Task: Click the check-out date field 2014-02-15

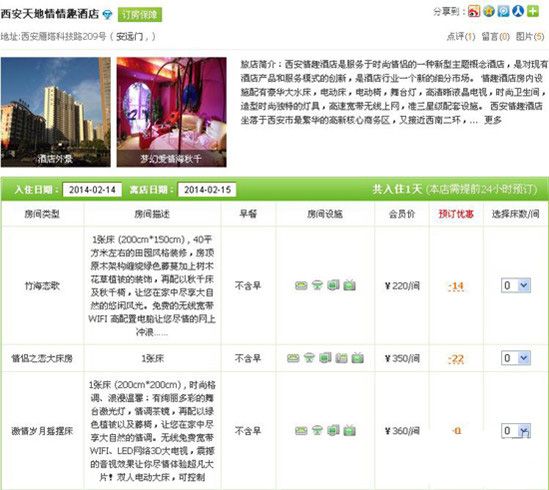Action: 207,190
